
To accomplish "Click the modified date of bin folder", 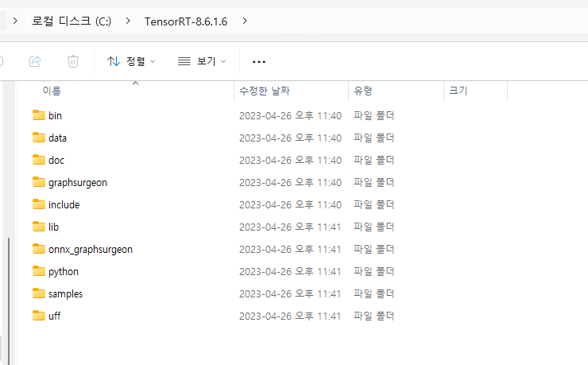I will point(290,115).
